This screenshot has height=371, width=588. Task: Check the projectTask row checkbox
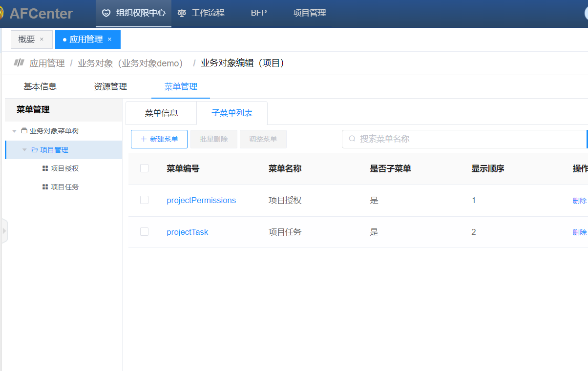coord(144,232)
